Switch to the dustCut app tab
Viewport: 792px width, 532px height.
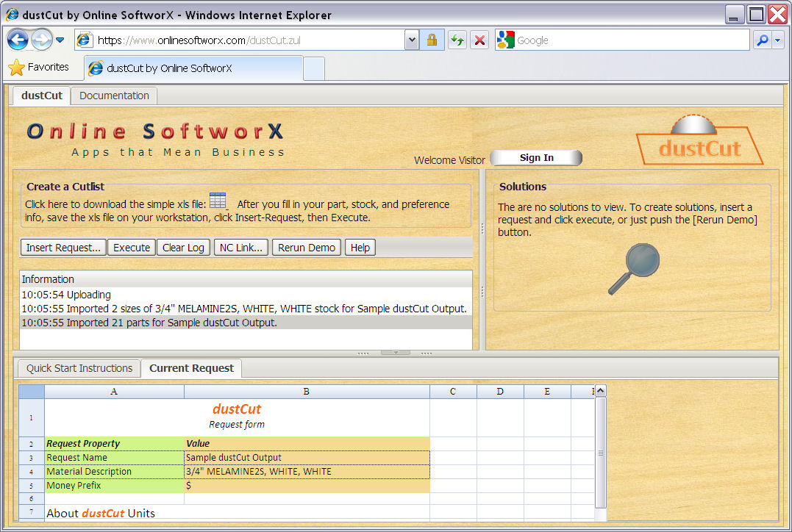pos(41,96)
